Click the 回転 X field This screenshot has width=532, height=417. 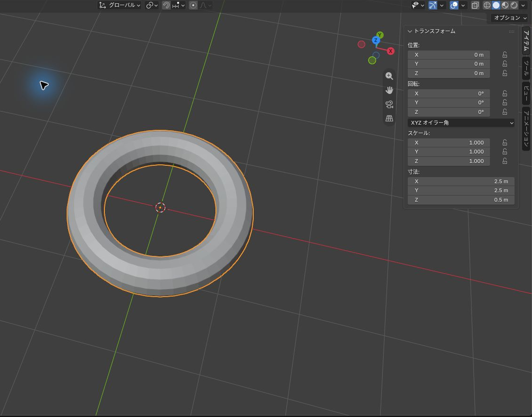[448, 94]
